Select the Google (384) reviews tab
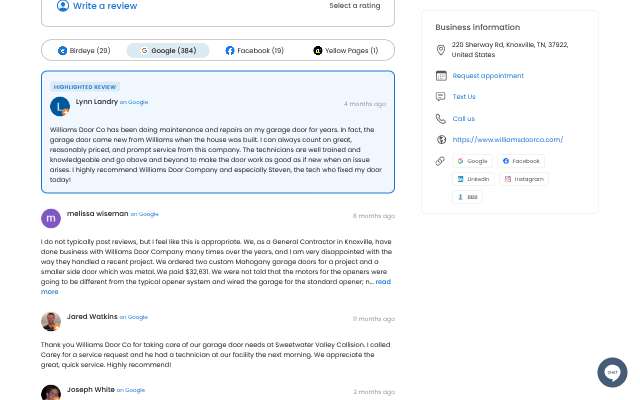640x400 pixels. tap(168, 51)
